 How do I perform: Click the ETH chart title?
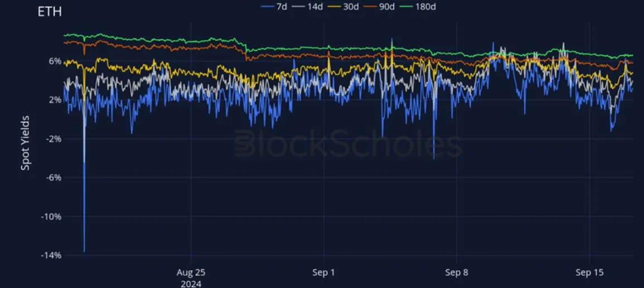click(x=50, y=12)
